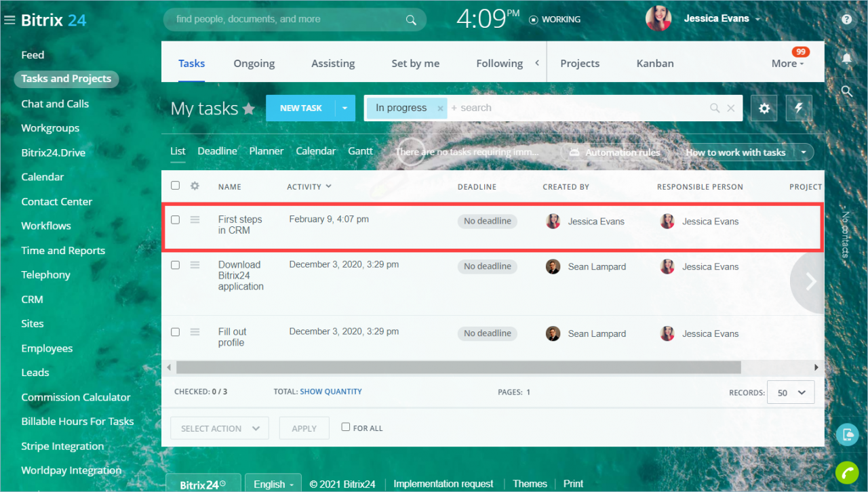Switch to the Assisting tab
The height and width of the screenshot is (492, 868).
(333, 63)
